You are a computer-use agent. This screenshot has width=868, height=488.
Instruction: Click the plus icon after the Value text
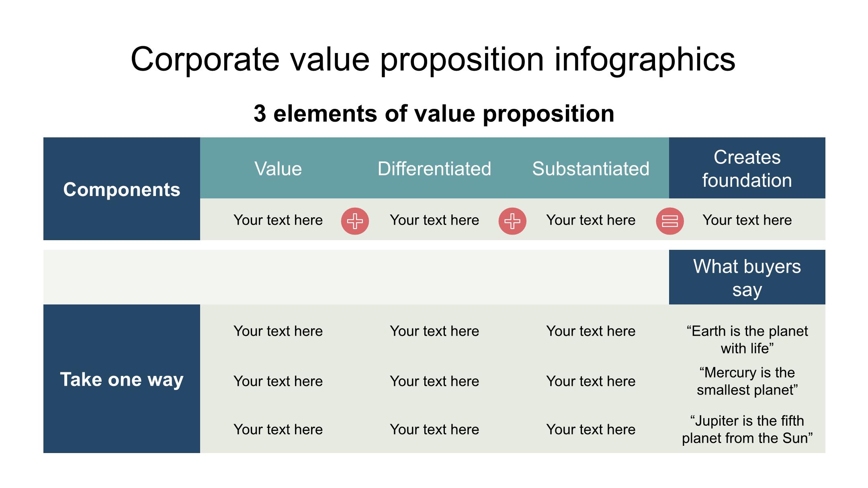tap(355, 221)
